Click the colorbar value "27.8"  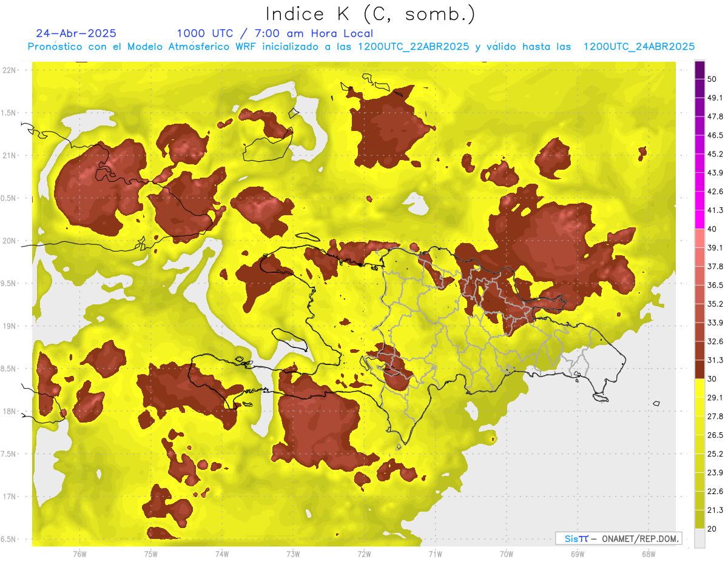715,416
